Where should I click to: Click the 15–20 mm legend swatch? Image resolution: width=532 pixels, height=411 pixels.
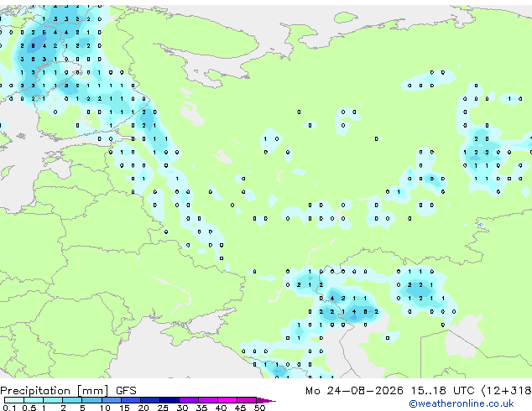point(130,400)
